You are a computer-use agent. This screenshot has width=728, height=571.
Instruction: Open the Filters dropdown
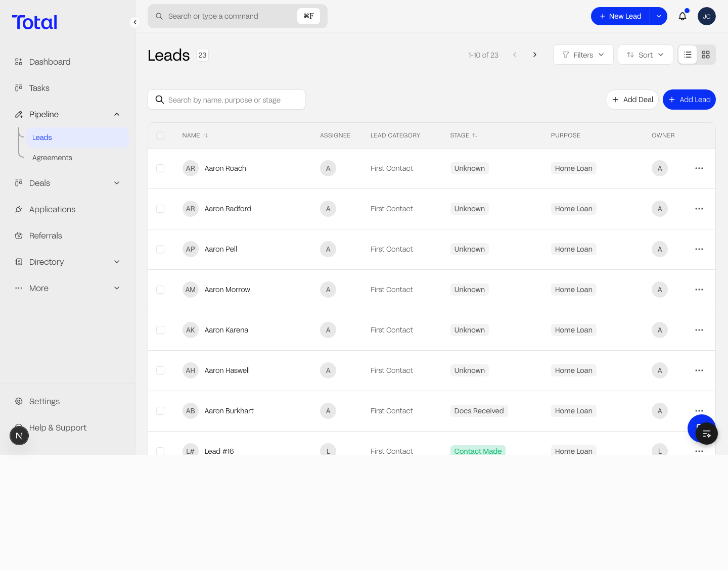[x=583, y=55]
